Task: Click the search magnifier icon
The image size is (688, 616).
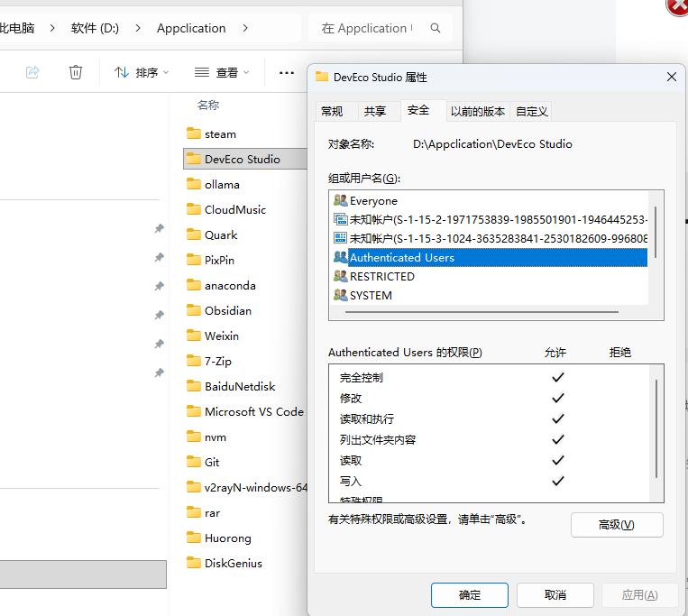Action: [436, 28]
